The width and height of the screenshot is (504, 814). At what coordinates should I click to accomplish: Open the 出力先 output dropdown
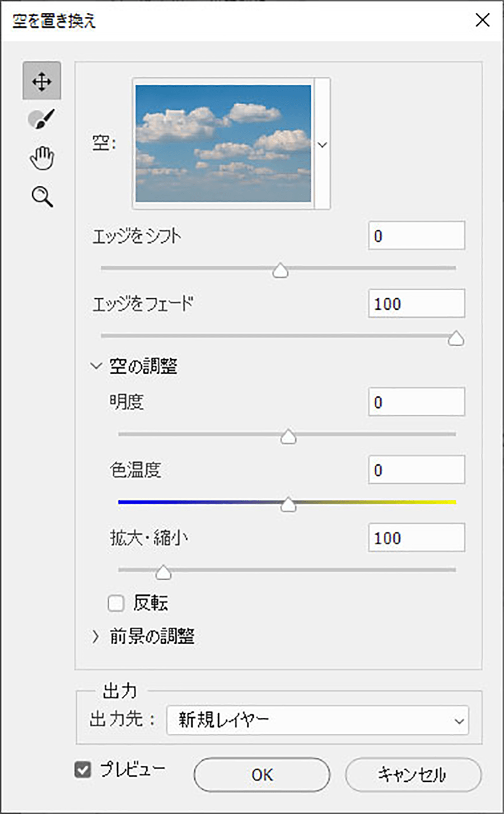(318, 720)
